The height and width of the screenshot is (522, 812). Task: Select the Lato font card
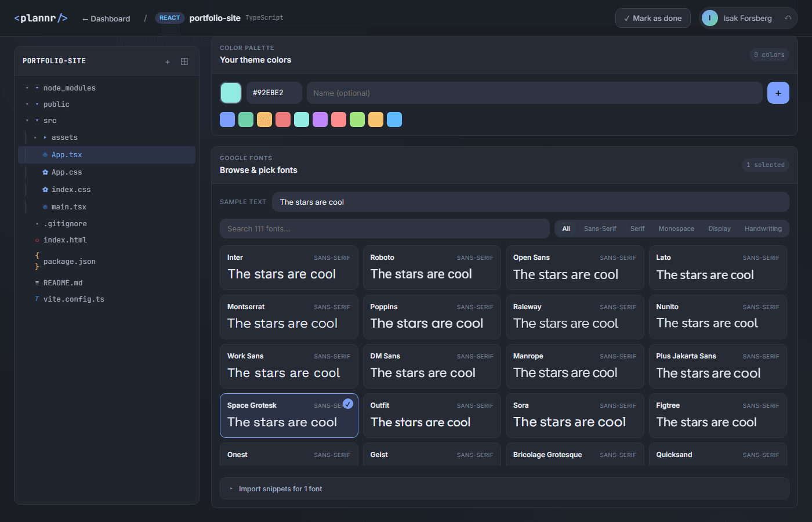tap(717, 267)
